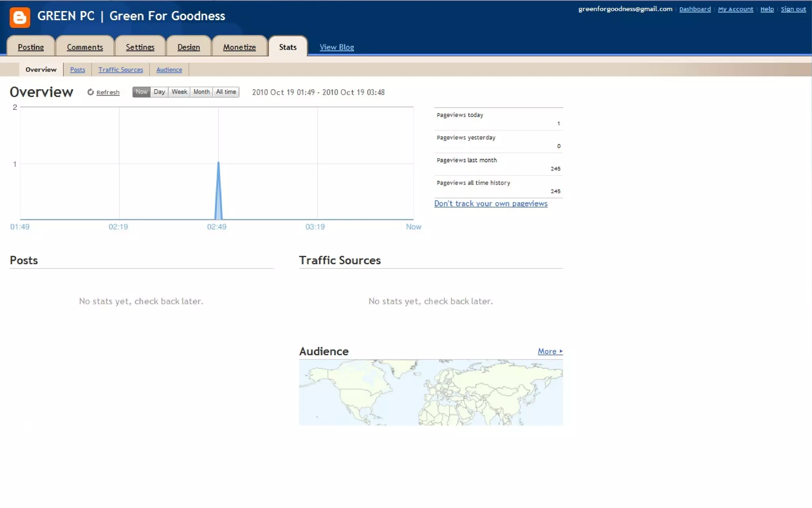Open the Comments tab
The width and height of the screenshot is (812, 508).
(85, 47)
